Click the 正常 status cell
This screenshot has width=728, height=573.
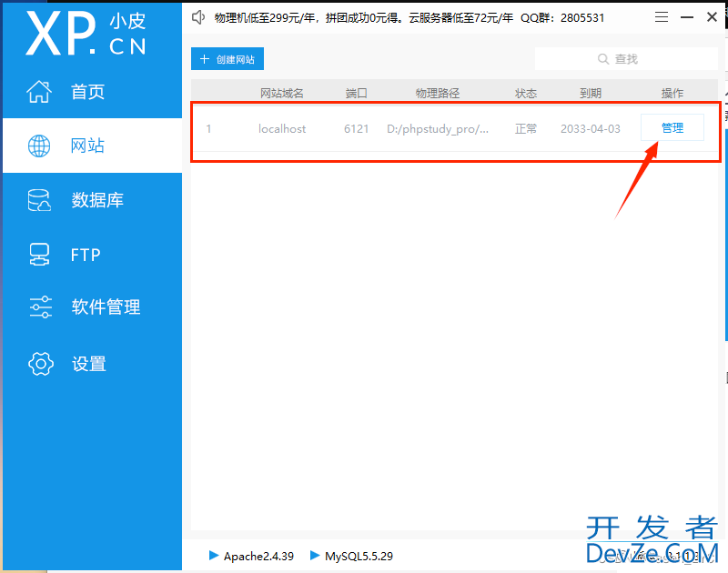tap(526, 128)
